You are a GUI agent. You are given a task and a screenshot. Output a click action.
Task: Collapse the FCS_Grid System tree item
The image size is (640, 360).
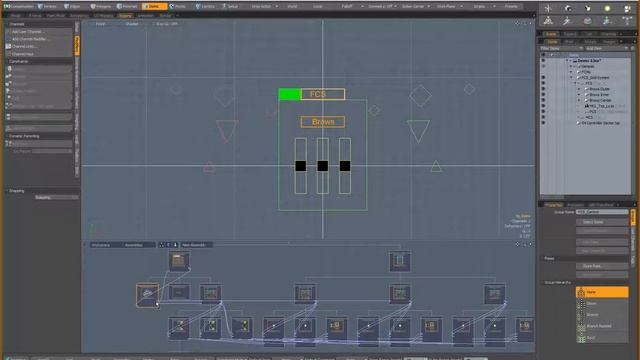(571, 78)
